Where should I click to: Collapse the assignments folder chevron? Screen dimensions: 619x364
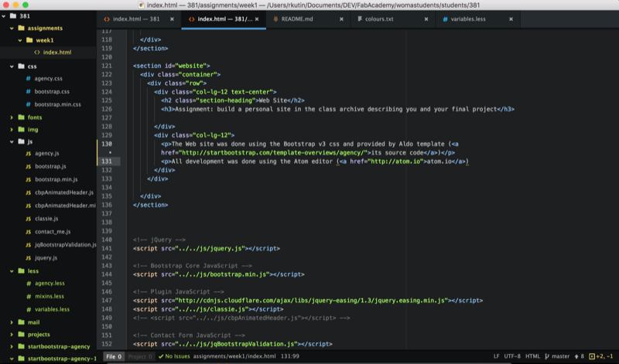(x=12, y=29)
